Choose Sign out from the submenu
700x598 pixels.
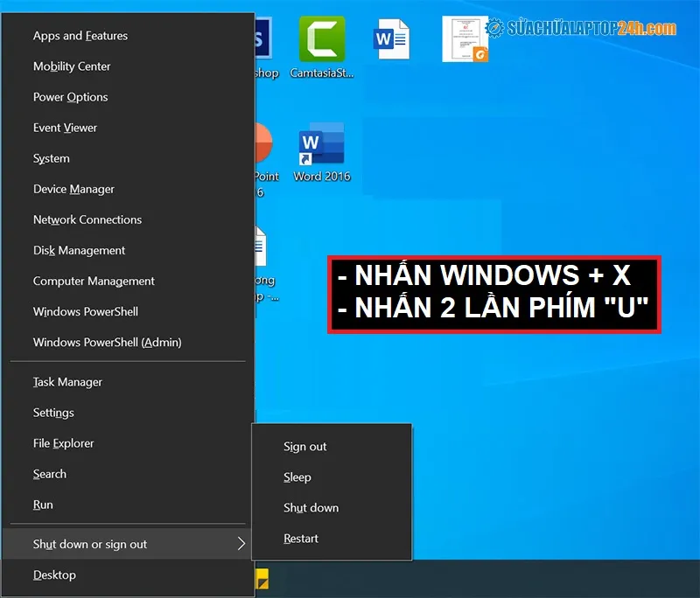click(304, 447)
